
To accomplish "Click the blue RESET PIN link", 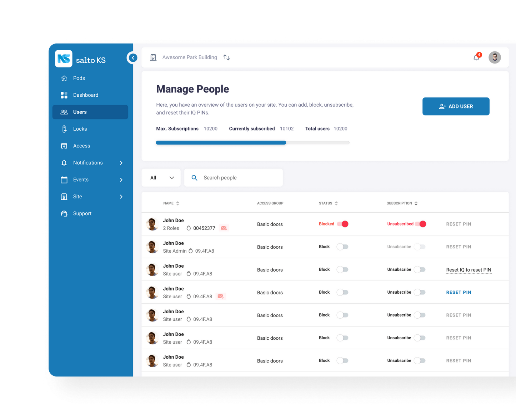I will click(459, 292).
